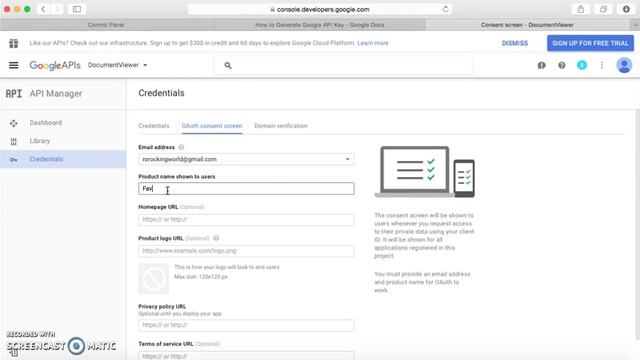Open the DocumentViewer project dropdown
This screenshot has width=640, height=360.
(x=118, y=65)
